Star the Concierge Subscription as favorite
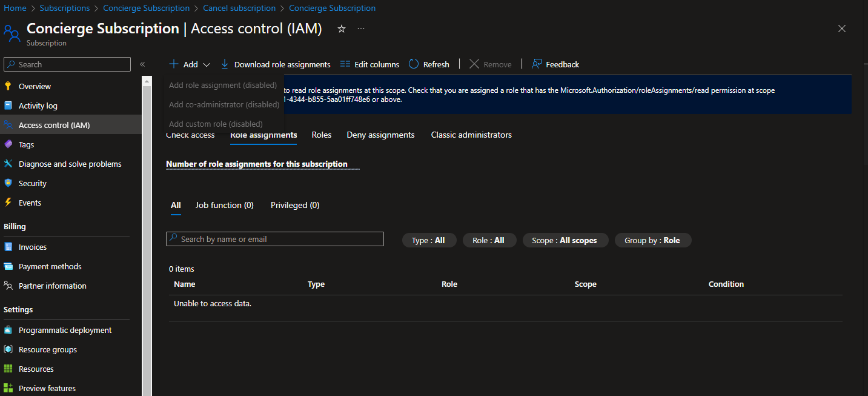 [341, 28]
